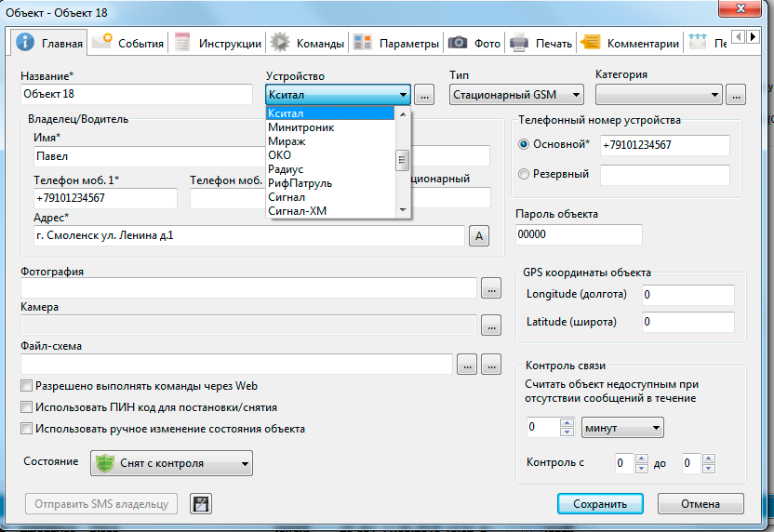The width and height of the screenshot is (774, 532).
Task: Open the Команды tab
Action: click(308, 43)
